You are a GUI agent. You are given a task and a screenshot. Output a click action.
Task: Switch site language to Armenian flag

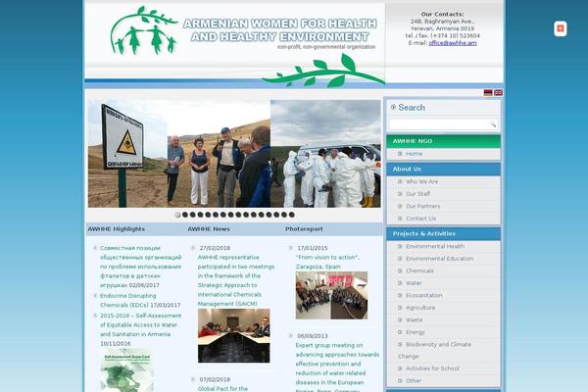[x=488, y=93]
